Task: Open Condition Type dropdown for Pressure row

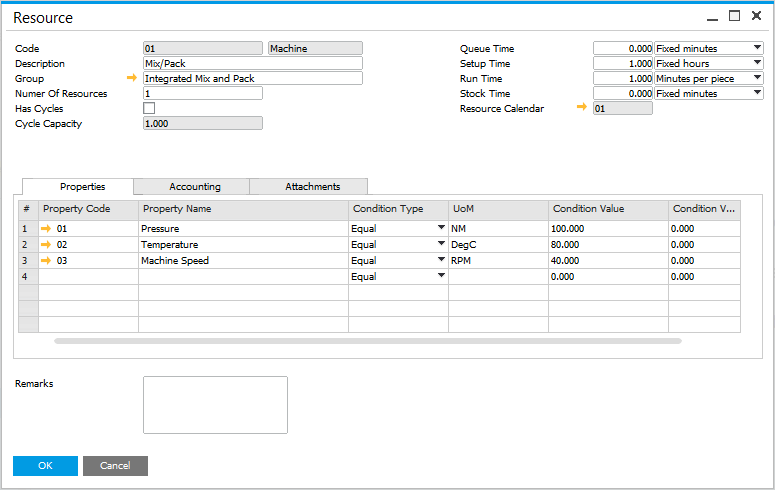Action: [x=440, y=229]
